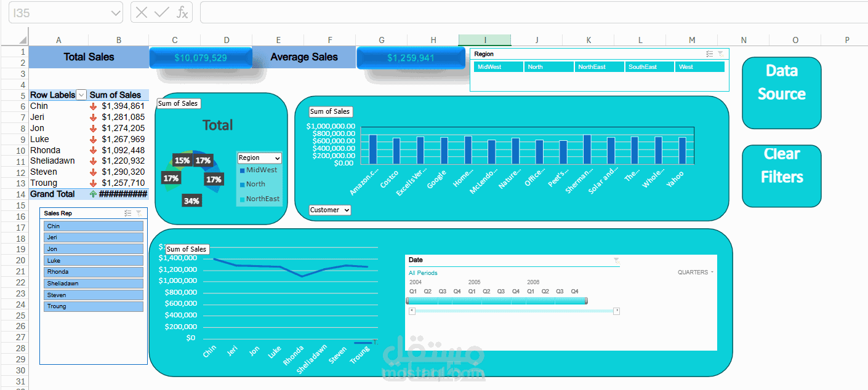Click the North legend entry in pie chart

click(252, 185)
